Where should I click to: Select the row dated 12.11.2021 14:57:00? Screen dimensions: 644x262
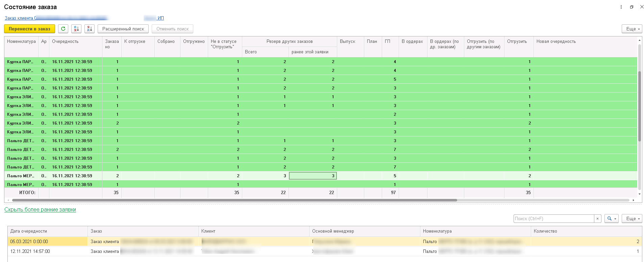(x=47, y=252)
